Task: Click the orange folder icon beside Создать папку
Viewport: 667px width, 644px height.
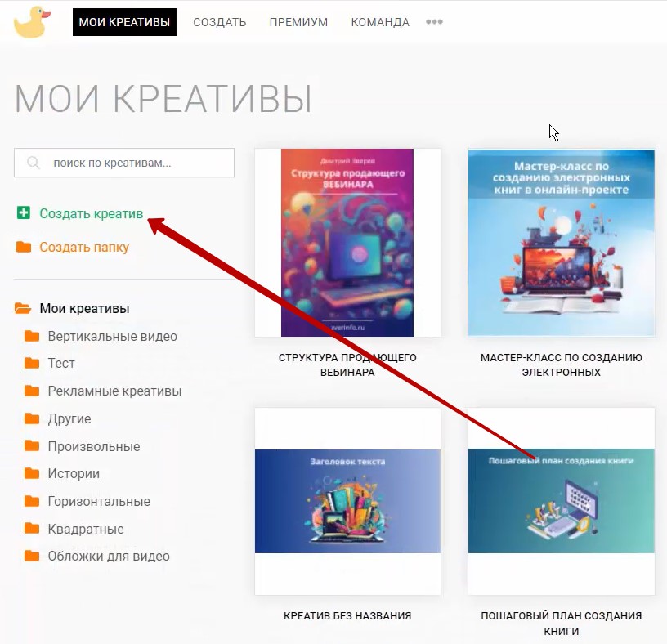Action: coord(24,247)
